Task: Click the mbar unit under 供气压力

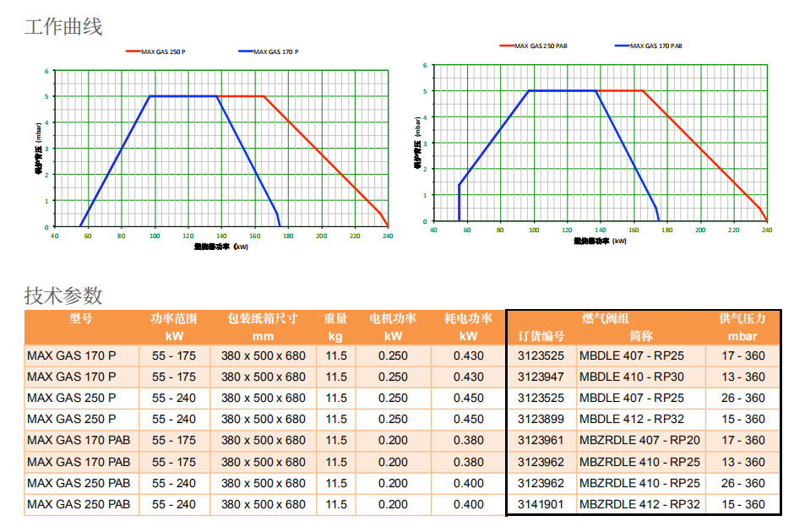Action: pyautogui.click(x=742, y=337)
